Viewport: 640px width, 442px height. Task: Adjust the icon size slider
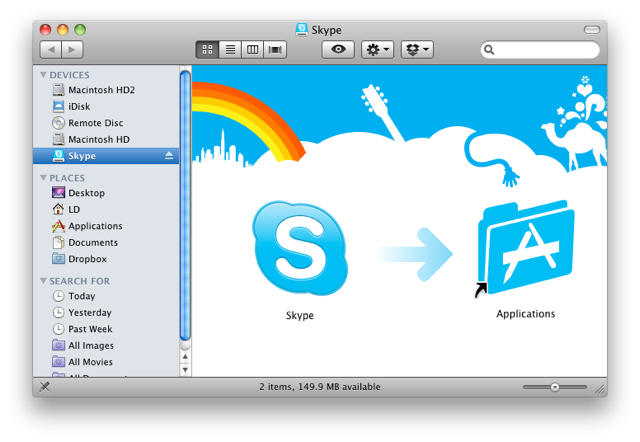coord(555,387)
